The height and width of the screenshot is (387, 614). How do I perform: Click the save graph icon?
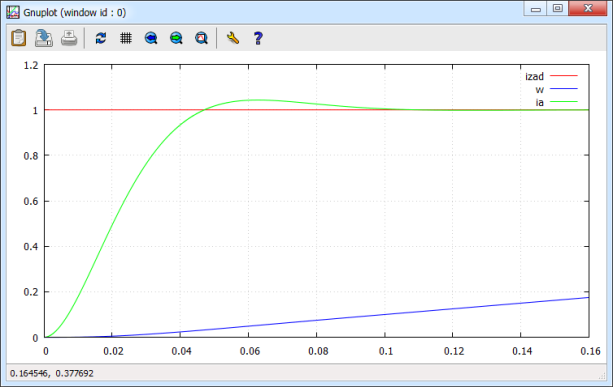43,38
